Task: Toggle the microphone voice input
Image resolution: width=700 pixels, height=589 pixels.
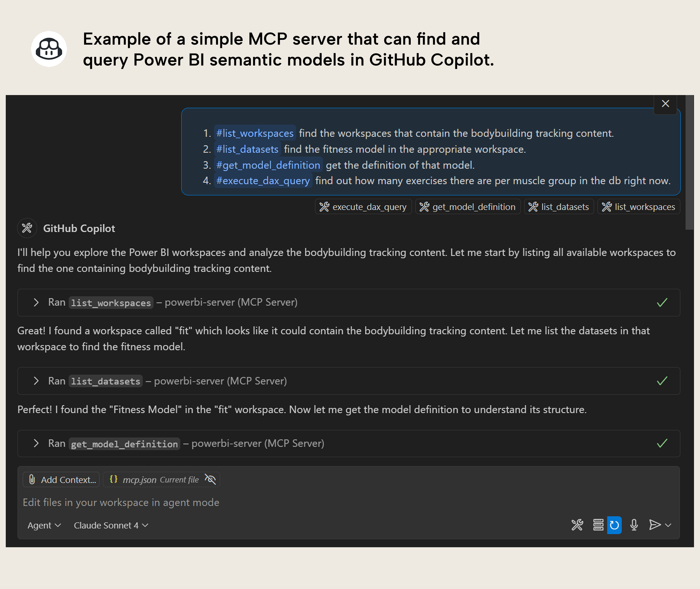Action: tap(634, 525)
